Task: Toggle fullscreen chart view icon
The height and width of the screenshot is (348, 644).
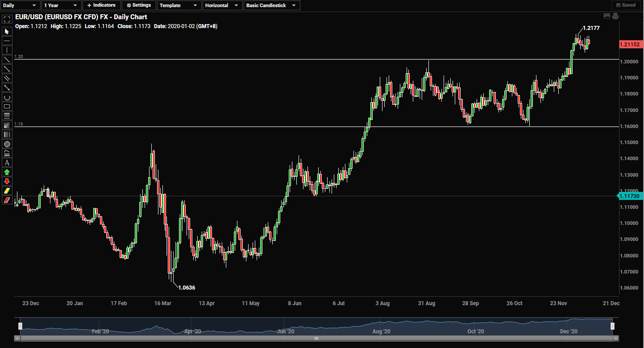Action: 7,19
